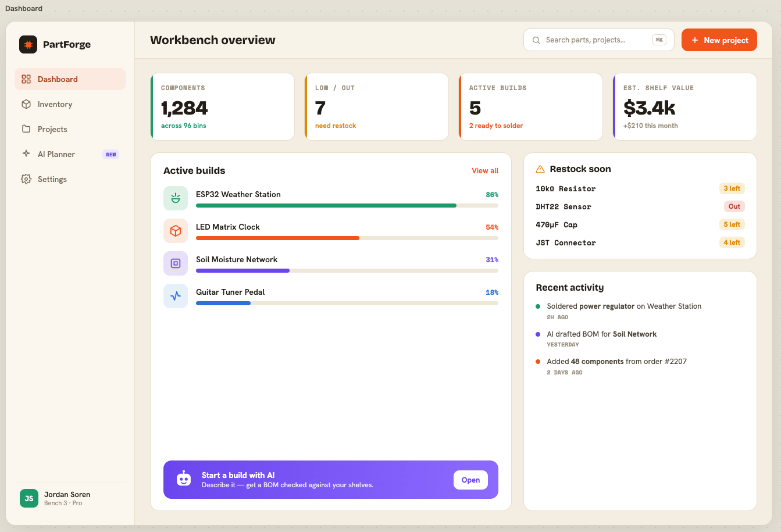Click the AI Planner sparkle icon
Viewport: 781px width, 532px height.
pyautogui.click(x=26, y=154)
